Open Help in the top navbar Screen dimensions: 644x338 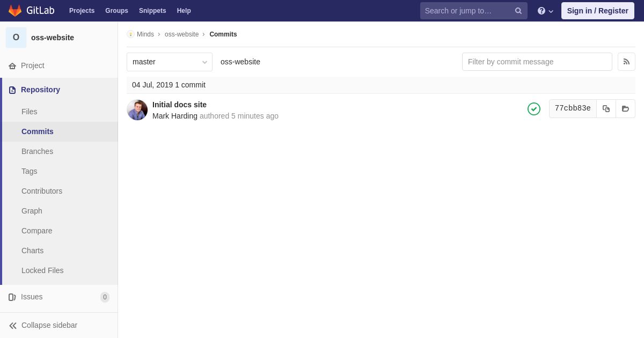[x=184, y=11]
